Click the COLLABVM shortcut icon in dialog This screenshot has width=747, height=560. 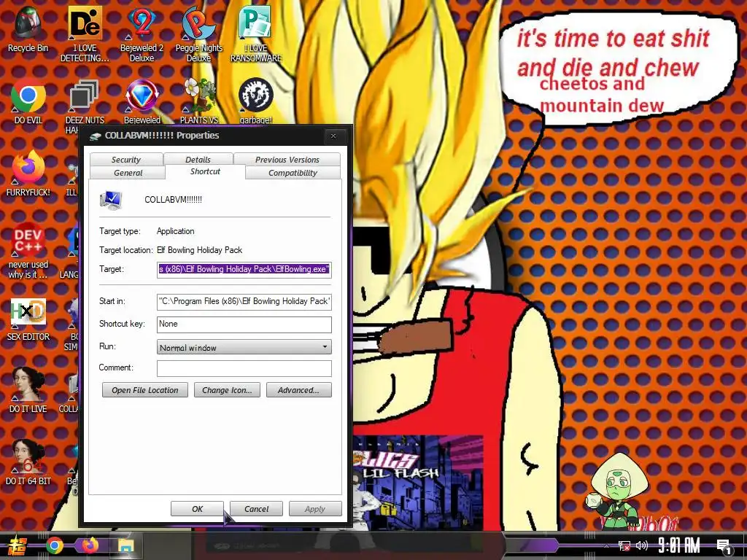(111, 200)
